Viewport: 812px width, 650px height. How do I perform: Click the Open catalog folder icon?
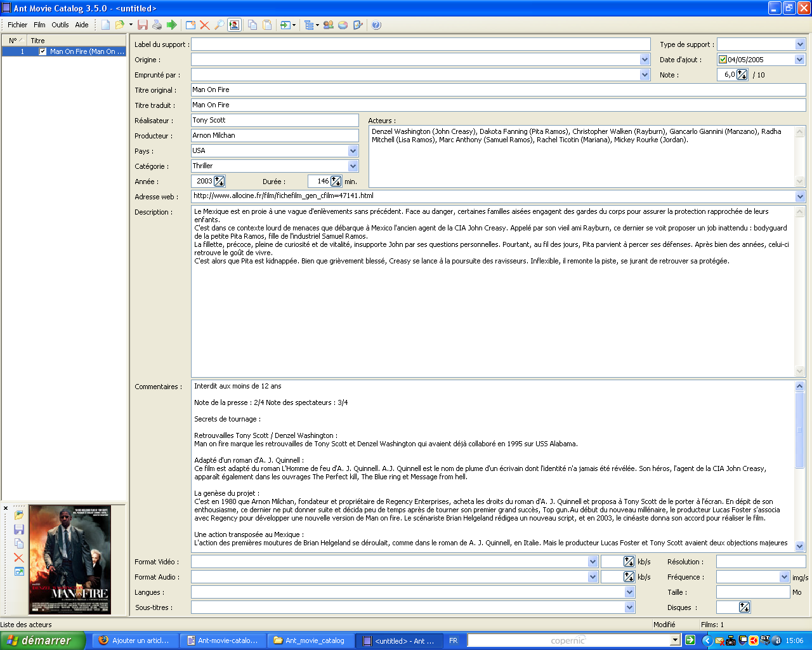[119, 25]
